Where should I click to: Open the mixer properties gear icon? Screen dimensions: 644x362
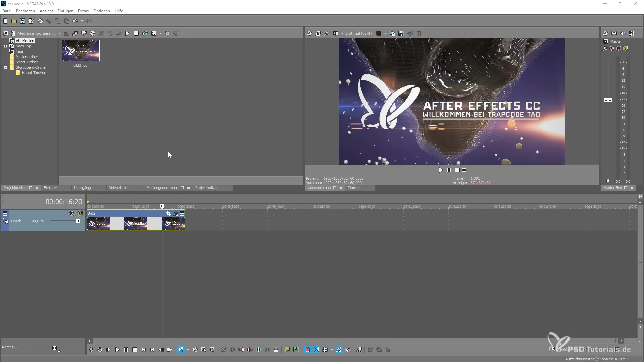tap(605, 33)
